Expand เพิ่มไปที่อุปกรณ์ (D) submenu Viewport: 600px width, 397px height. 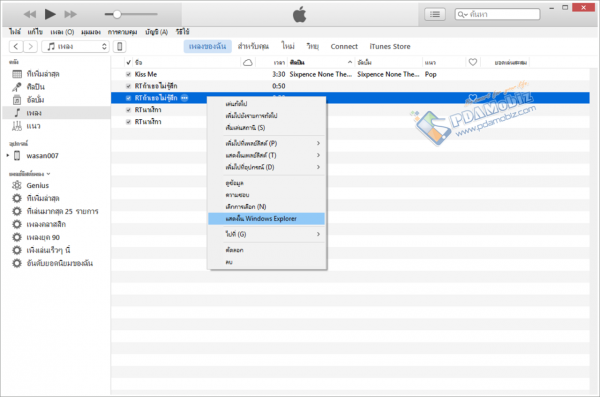(x=266, y=167)
